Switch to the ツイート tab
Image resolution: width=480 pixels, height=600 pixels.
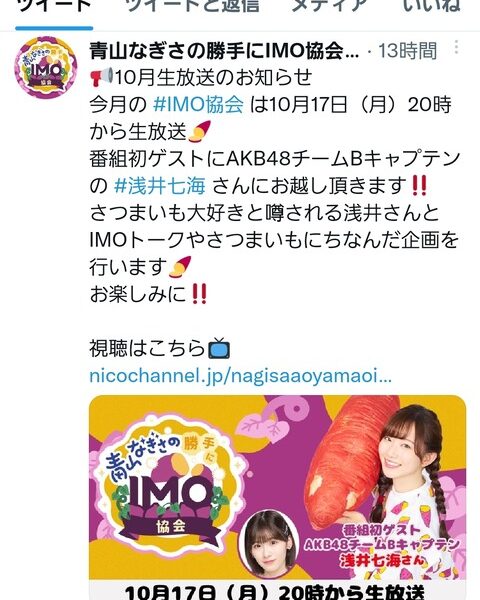(54, 6)
